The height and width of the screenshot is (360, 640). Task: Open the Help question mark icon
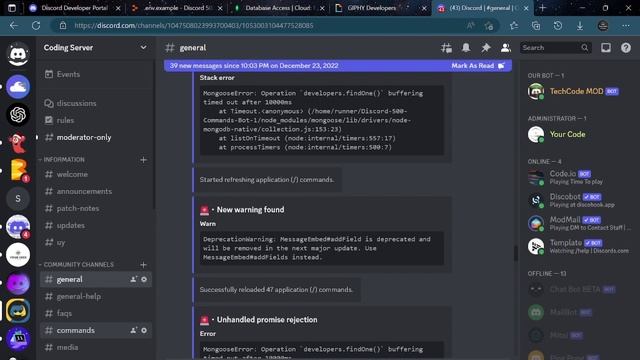coord(626,48)
